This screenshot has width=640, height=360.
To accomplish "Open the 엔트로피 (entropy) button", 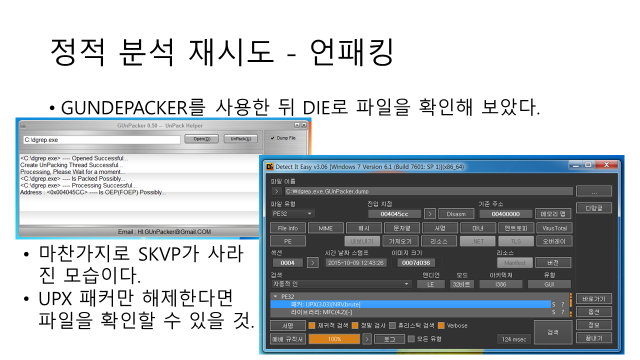I will click(516, 228).
